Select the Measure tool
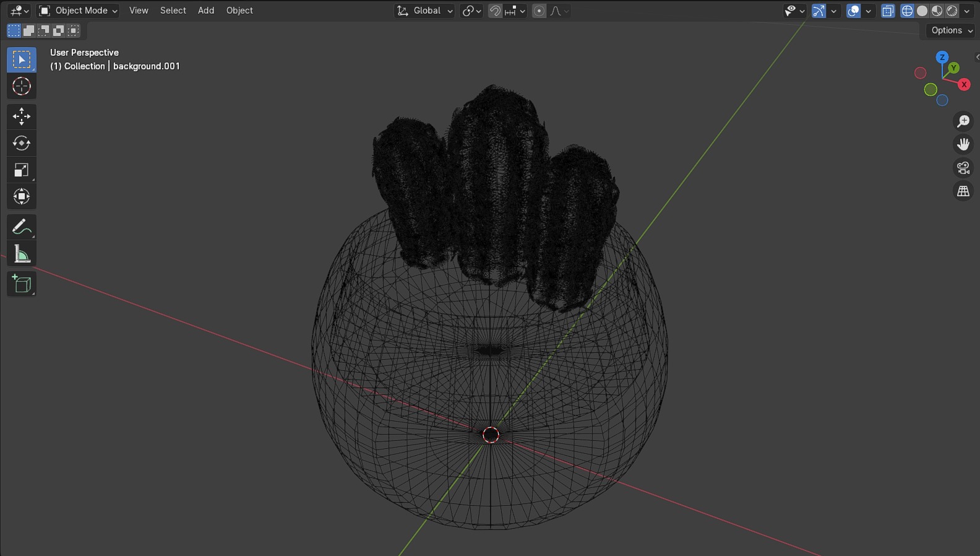 [x=22, y=254]
